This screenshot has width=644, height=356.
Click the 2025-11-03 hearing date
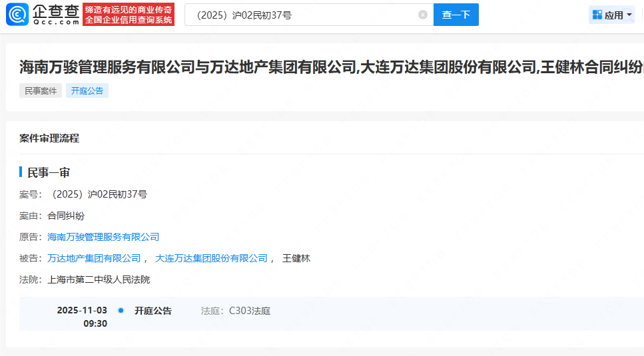pyautogui.click(x=82, y=311)
